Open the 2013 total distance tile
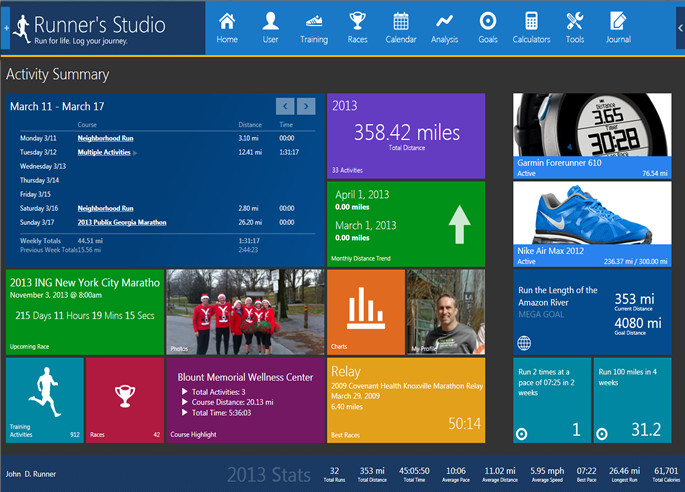This screenshot has height=492, width=685. tap(406, 136)
